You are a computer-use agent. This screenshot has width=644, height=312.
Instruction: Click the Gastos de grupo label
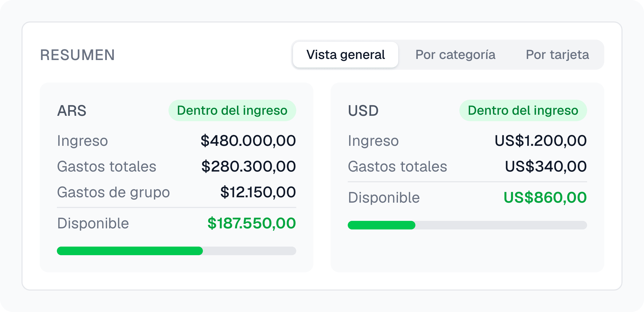click(114, 193)
